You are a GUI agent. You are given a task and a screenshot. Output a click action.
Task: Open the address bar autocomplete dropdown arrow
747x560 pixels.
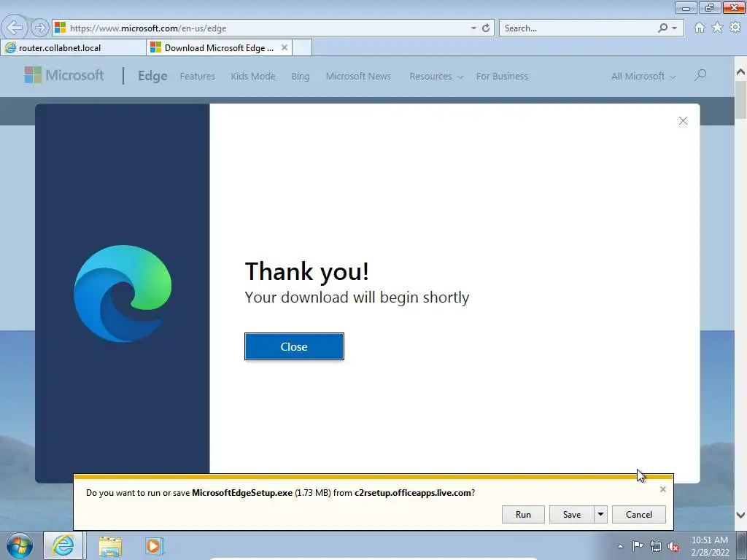tap(473, 28)
